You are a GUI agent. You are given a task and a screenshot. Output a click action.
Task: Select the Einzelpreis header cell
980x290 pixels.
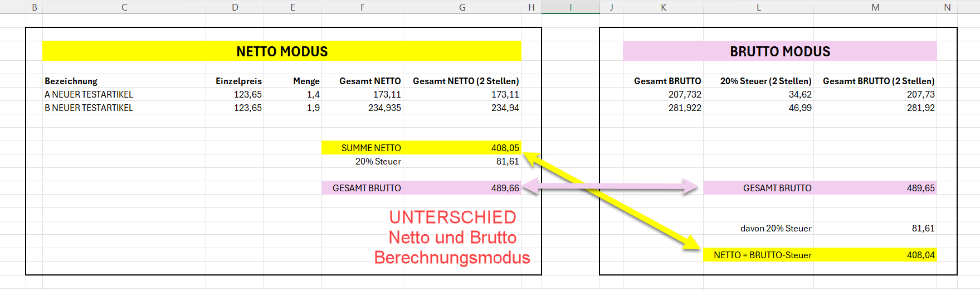[235, 81]
